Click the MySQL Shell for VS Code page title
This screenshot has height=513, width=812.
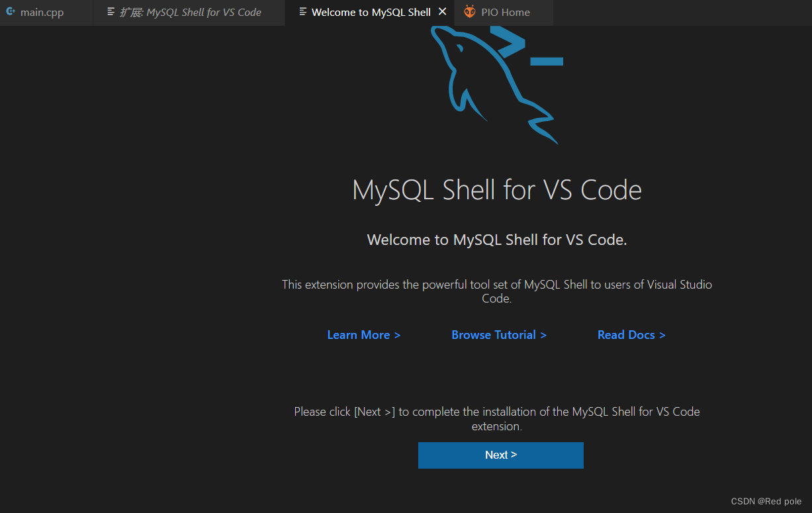click(496, 190)
